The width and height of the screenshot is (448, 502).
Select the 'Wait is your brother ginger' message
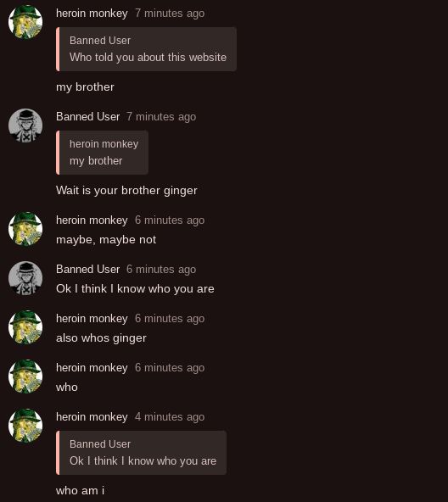(x=126, y=191)
